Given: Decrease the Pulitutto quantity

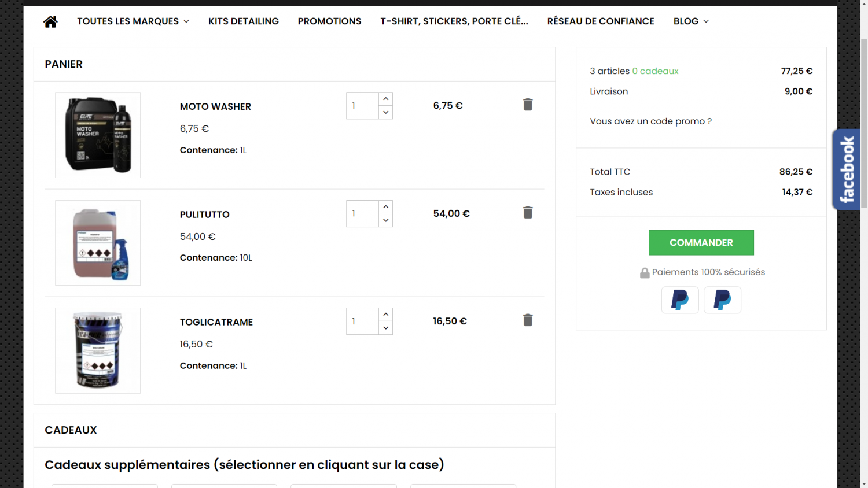Looking at the screenshot, I should point(386,220).
